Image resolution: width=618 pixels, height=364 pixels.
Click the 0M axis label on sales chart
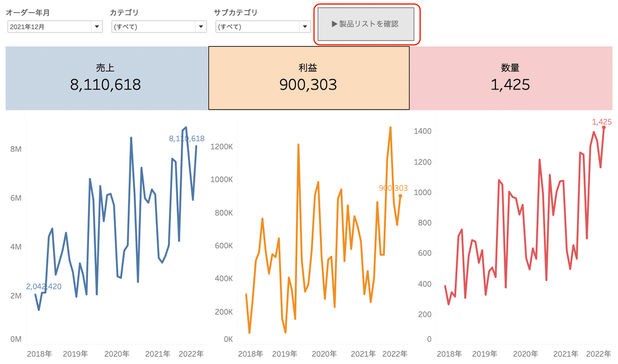point(16,340)
